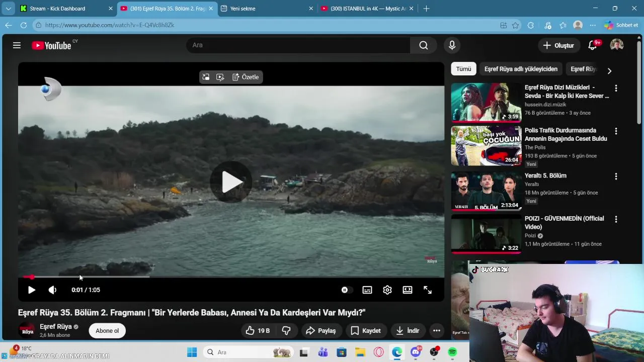Add page to favorites star
The width and height of the screenshot is (644, 362).
[x=515, y=25]
